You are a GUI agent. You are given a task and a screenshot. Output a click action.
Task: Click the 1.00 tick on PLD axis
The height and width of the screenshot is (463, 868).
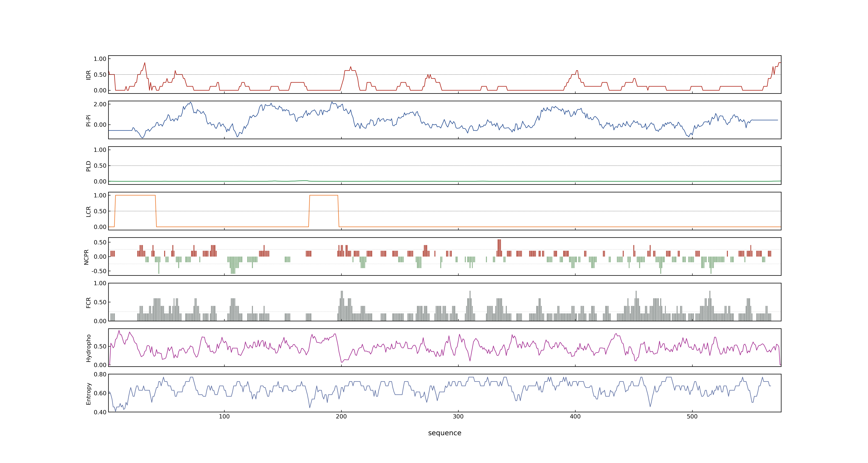click(x=100, y=150)
